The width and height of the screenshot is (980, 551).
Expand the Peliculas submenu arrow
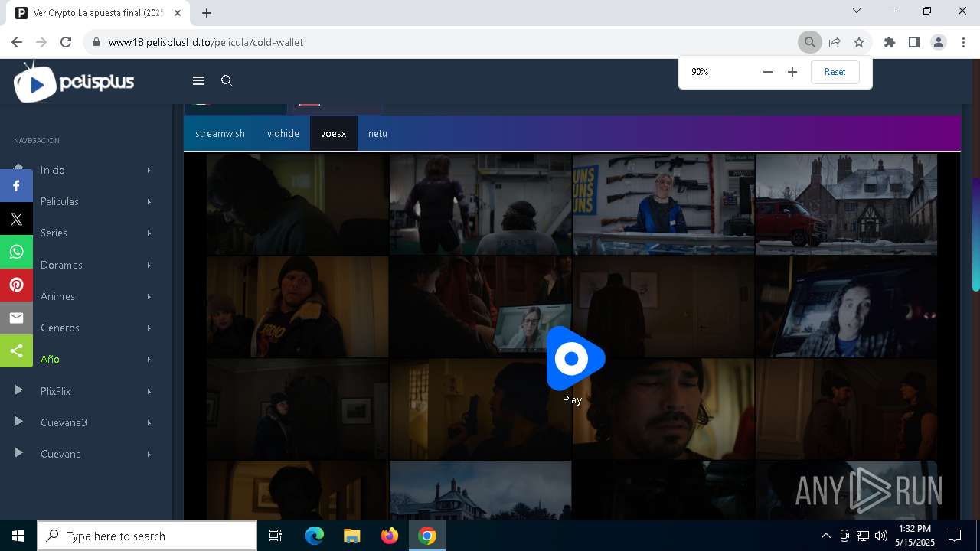[149, 201]
